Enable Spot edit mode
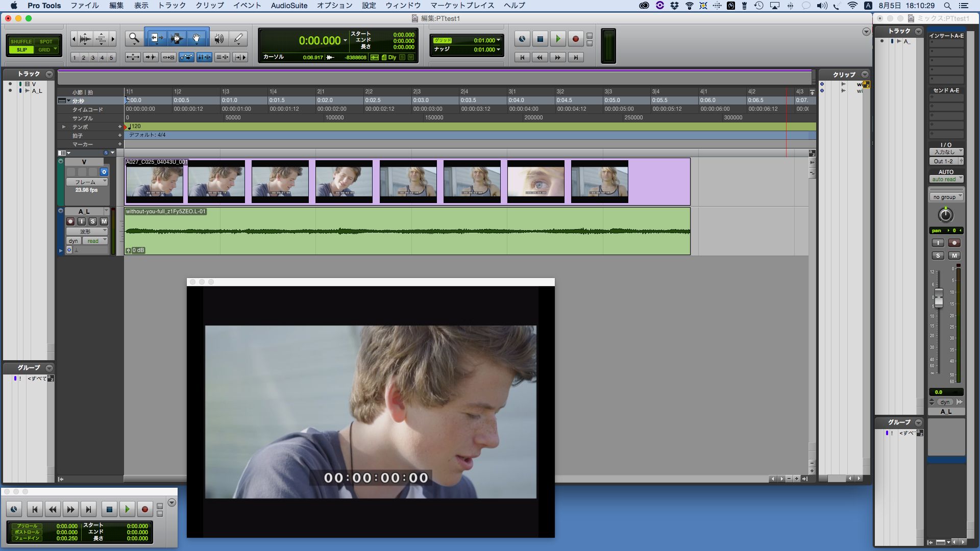This screenshot has height=551, width=980. pos(46,41)
